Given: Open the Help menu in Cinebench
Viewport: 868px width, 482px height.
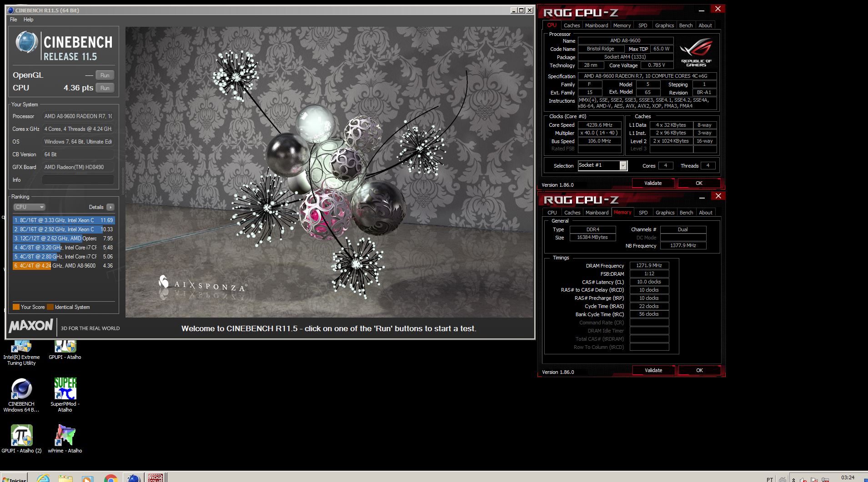Looking at the screenshot, I should click(28, 20).
